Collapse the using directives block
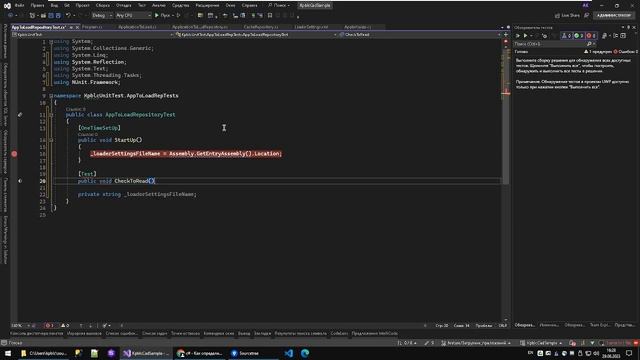Screen dimensions: 640x360 tap(51, 42)
